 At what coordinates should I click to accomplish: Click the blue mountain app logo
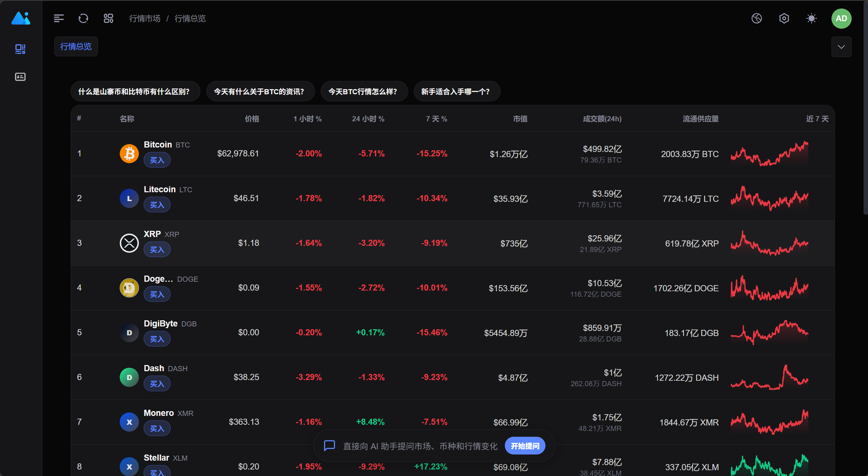point(21,18)
